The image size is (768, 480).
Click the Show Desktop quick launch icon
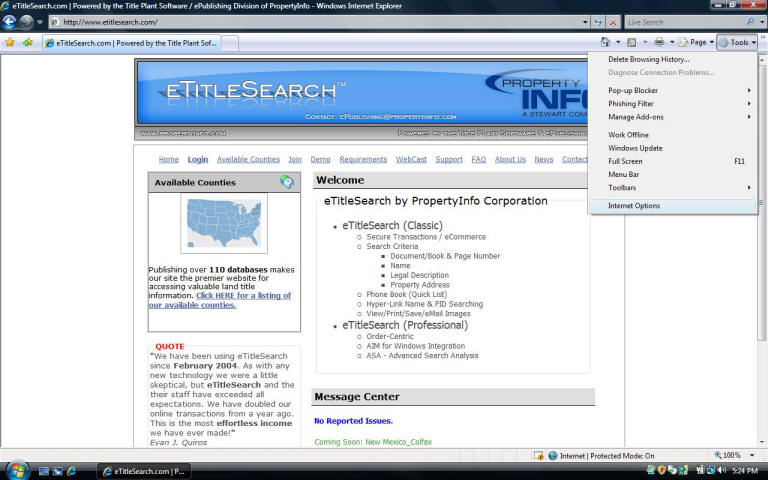44,471
